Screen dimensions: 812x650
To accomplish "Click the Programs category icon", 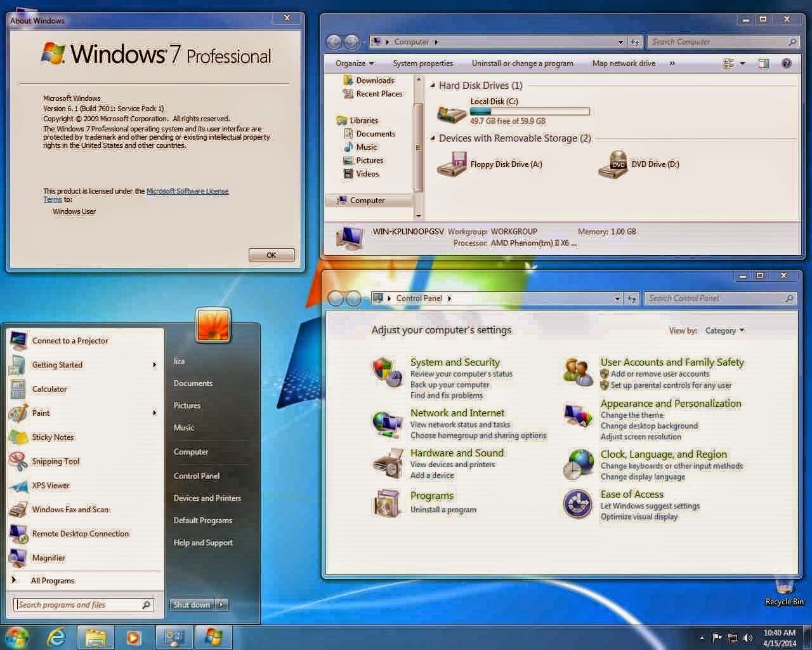I will 388,503.
